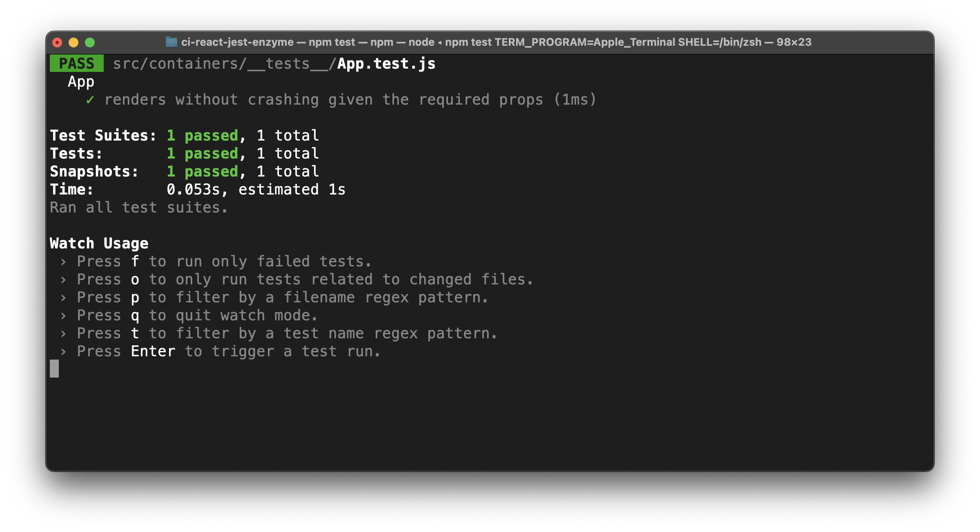This screenshot has width=980, height=532.
Task: Click the green PASS badge
Action: point(76,63)
